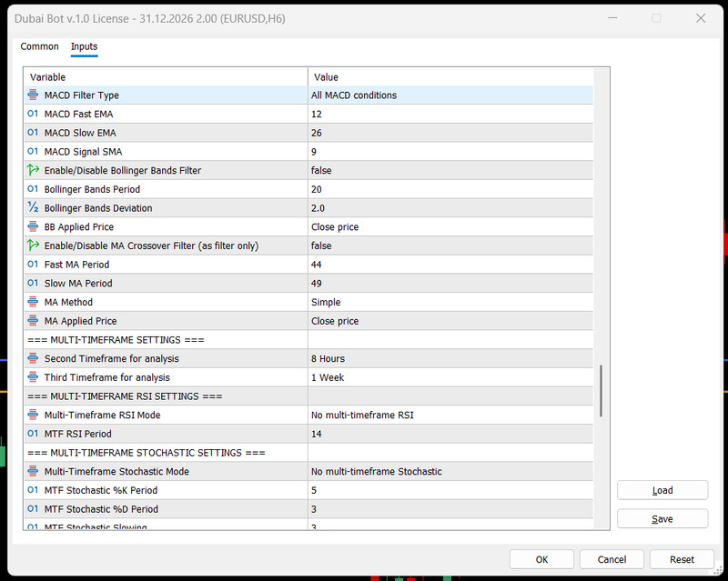Click the vertical scrollbar thumb in inputs list
Viewport: 728px width, 581px height.
pos(601,391)
